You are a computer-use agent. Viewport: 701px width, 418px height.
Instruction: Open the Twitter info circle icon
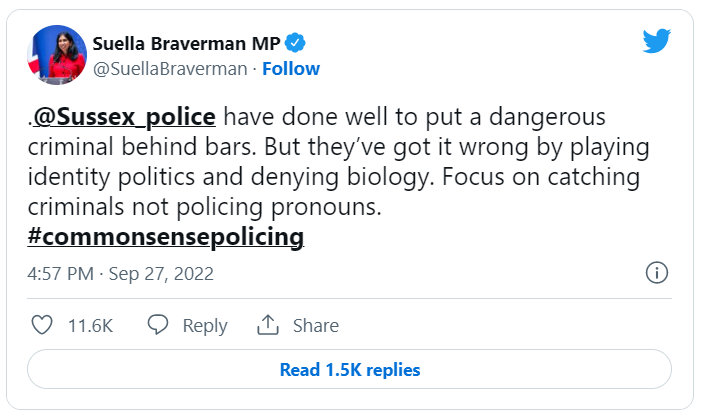pyautogui.click(x=657, y=273)
